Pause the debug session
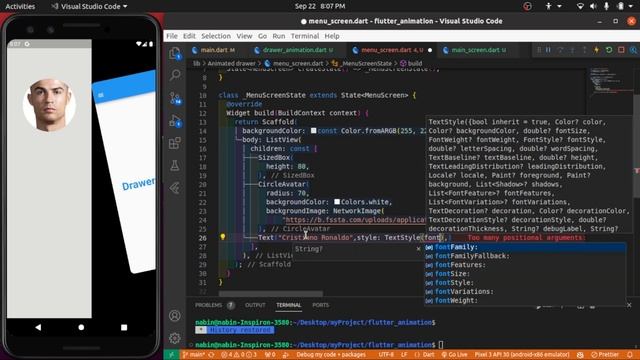The height and width of the screenshot is (360, 640). click(548, 50)
